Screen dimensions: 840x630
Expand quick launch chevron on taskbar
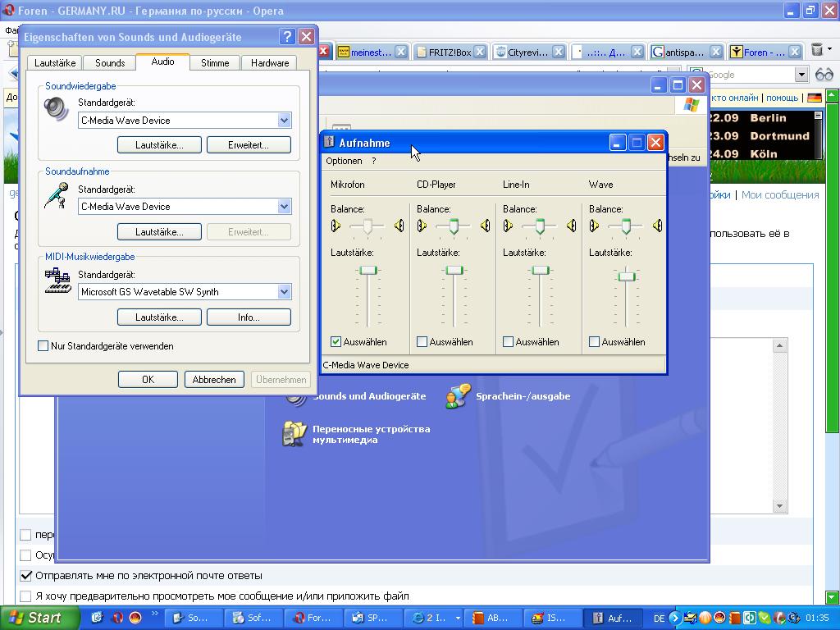click(155, 614)
